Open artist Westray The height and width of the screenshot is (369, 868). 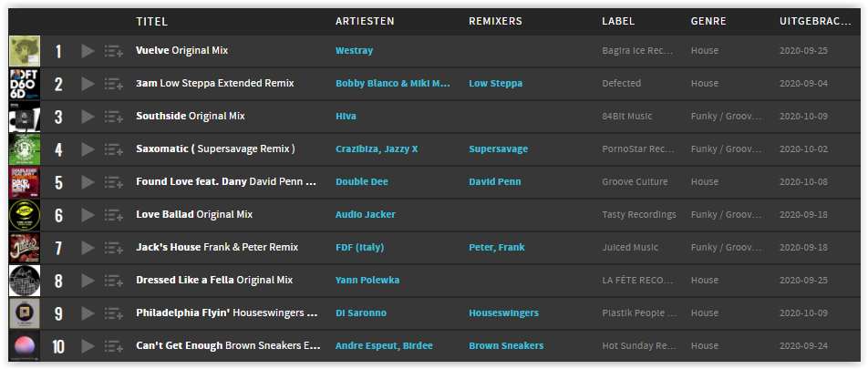pyautogui.click(x=355, y=50)
